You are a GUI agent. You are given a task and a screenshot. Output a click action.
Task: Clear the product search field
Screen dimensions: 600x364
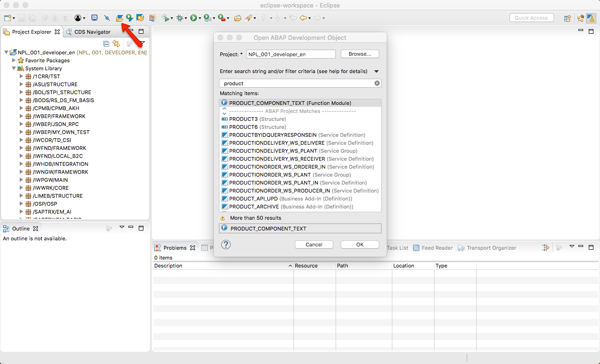(377, 83)
